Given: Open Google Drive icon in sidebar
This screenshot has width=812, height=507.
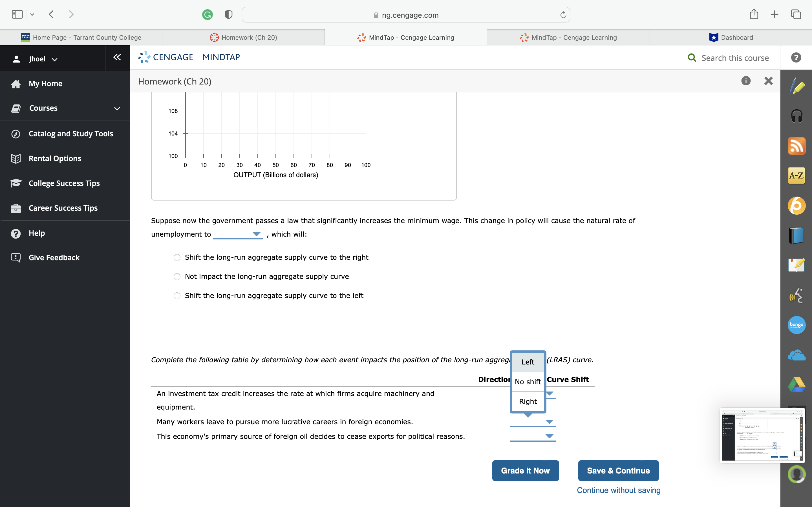Looking at the screenshot, I should tap(796, 384).
